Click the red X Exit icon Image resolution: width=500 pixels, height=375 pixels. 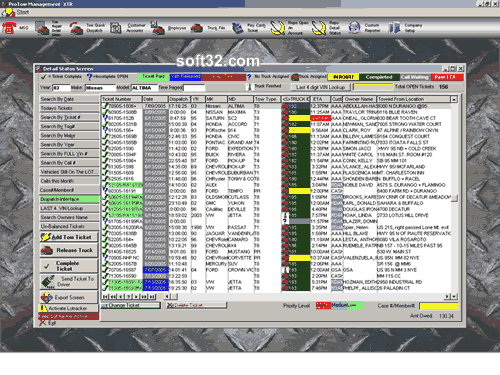(42, 323)
